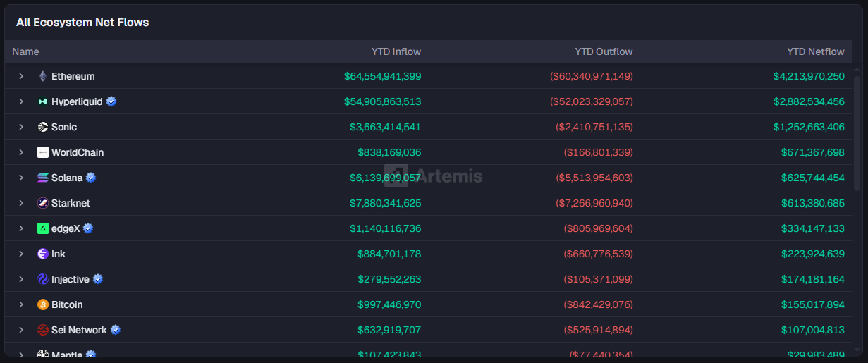Screen dimensions: 868x363
Task: Click the Solana logo icon
Action: click(x=43, y=178)
